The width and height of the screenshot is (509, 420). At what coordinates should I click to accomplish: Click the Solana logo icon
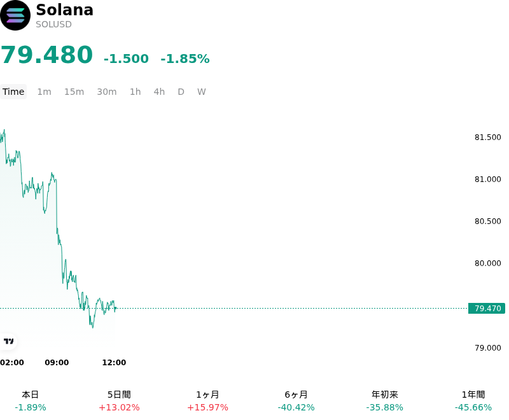click(15, 15)
